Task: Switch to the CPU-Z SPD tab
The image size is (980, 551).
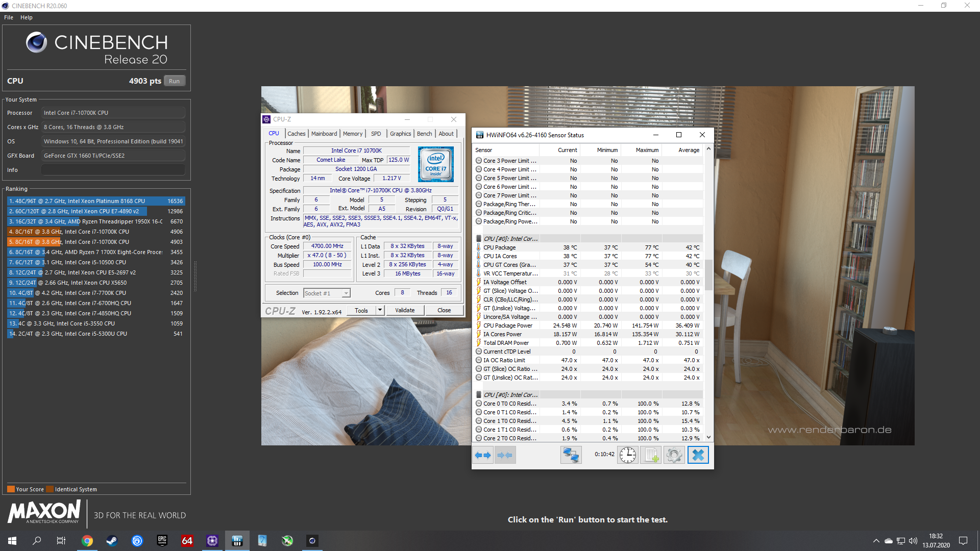Action: point(376,134)
